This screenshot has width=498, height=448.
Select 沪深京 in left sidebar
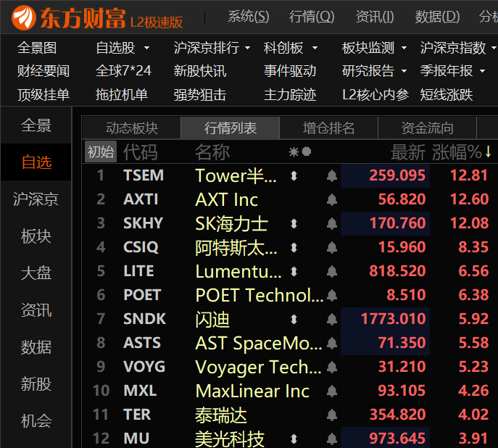(36, 199)
